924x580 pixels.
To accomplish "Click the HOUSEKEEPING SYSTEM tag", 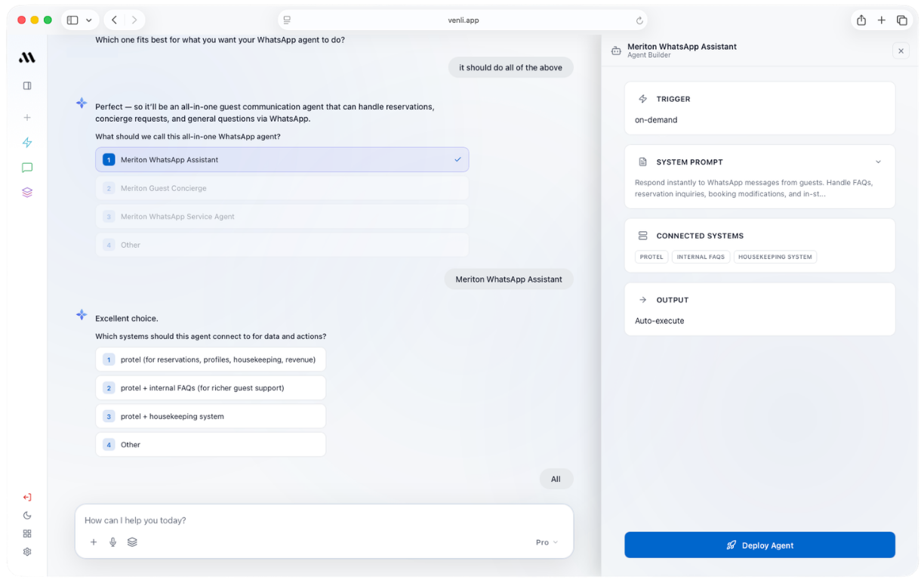I will (775, 257).
